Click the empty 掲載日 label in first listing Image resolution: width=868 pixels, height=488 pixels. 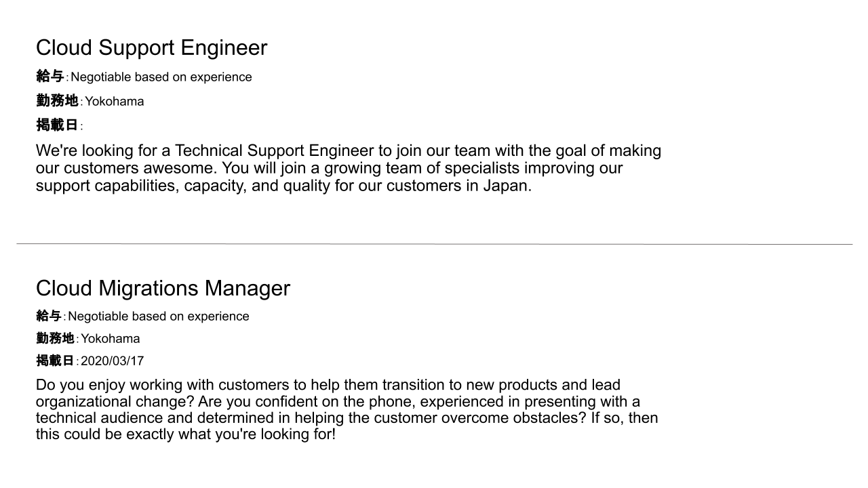click(58, 125)
